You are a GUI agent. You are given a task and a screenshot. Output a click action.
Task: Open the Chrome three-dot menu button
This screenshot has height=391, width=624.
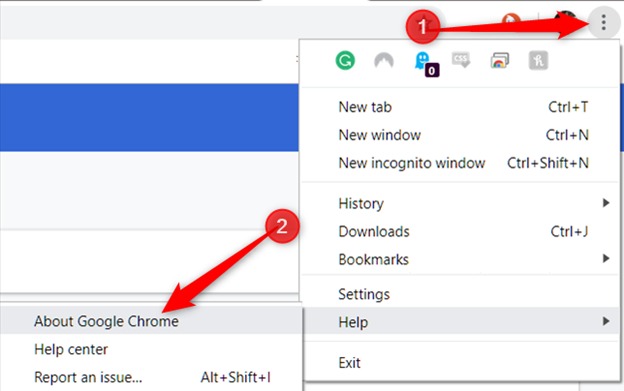point(603,22)
